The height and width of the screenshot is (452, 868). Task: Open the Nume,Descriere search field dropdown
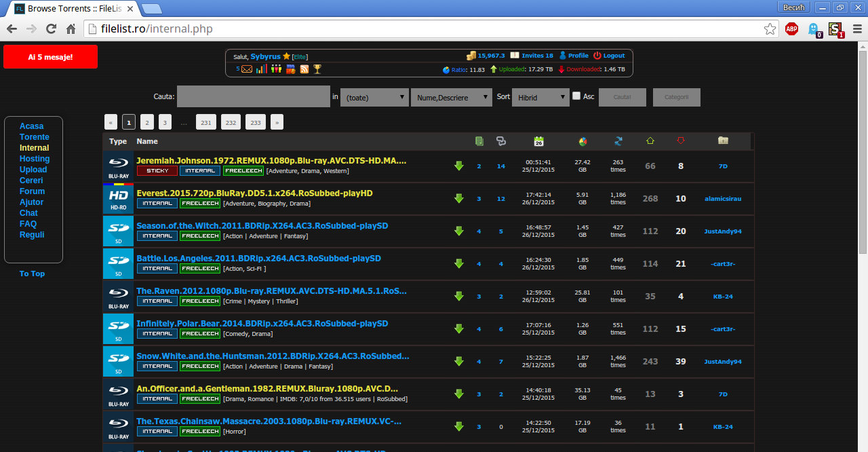click(451, 96)
